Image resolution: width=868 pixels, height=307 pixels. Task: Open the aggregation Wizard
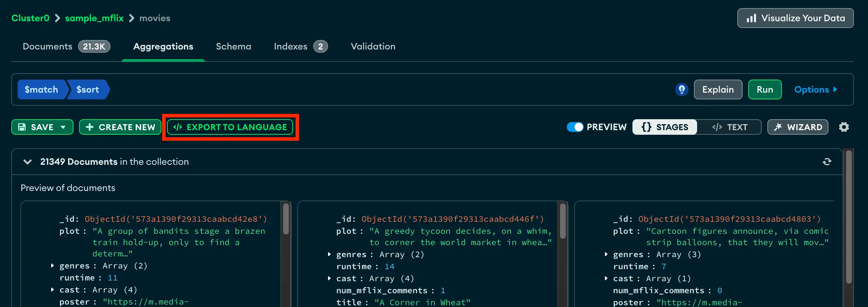[798, 127]
